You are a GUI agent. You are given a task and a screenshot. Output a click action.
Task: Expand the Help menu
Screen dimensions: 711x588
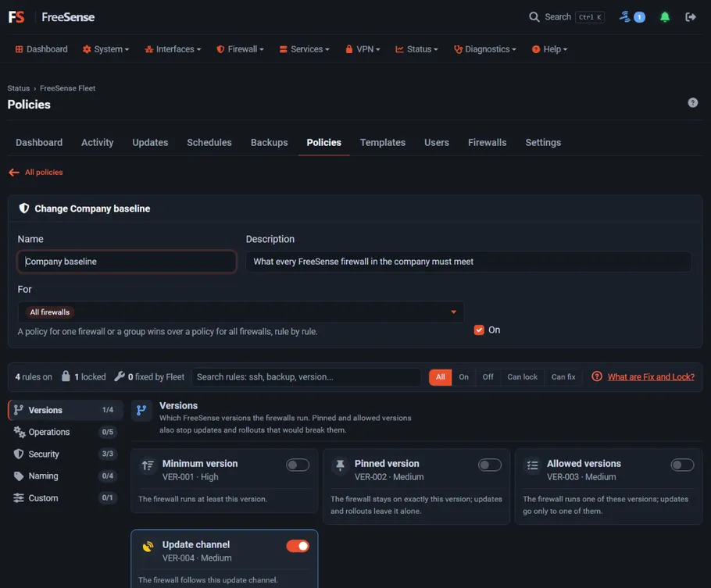[549, 49]
